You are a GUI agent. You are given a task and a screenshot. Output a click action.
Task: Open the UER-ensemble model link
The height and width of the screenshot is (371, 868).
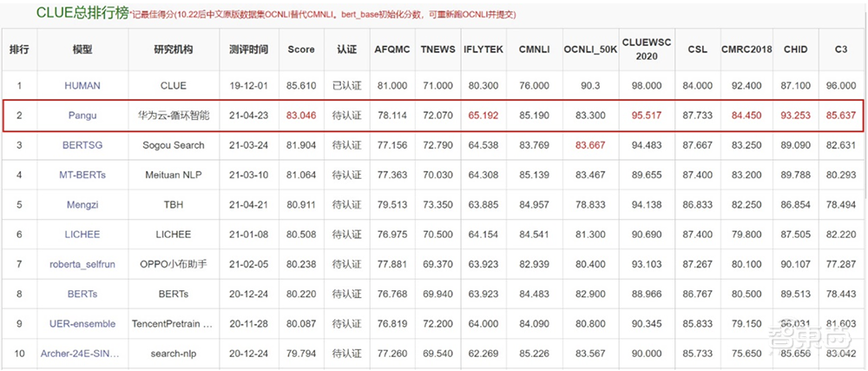pos(82,324)
